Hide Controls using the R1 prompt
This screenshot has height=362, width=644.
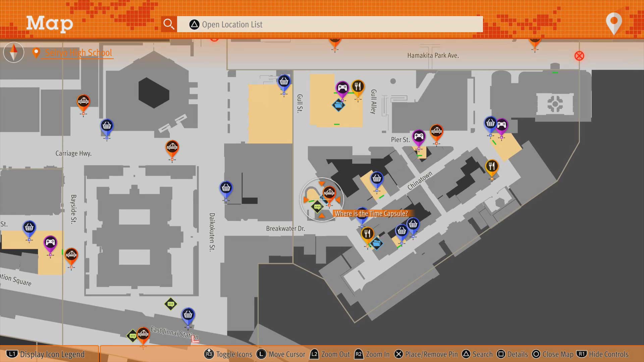(x=603, y=354)
